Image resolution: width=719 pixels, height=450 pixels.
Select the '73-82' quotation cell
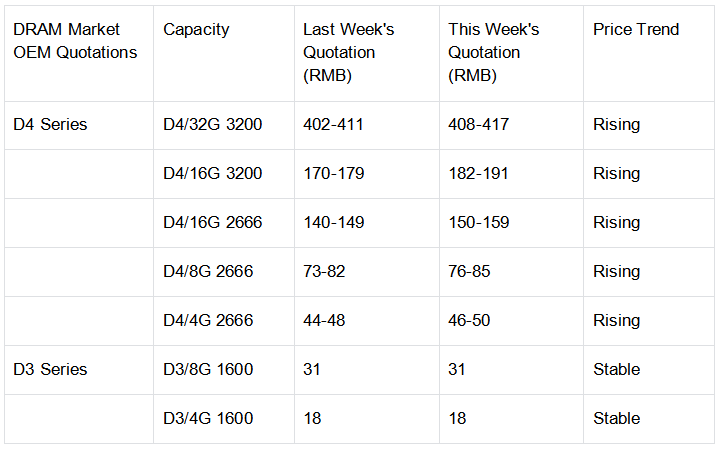pos(326,272)
